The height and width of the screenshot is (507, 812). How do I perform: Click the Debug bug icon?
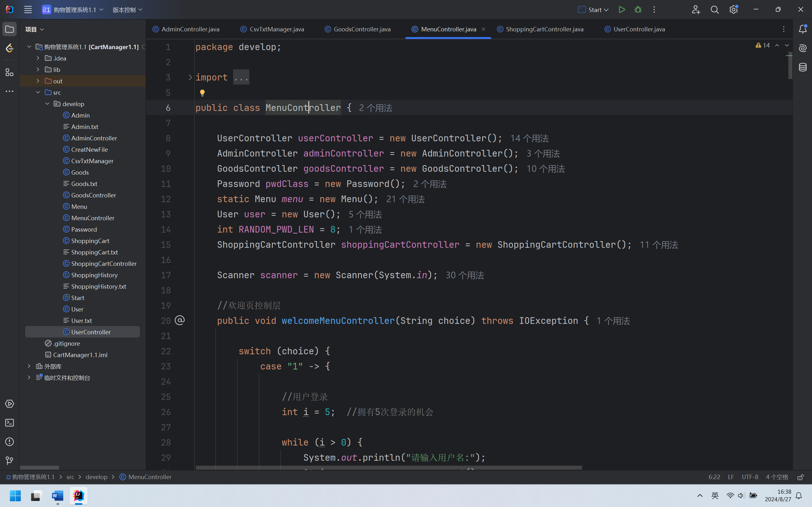click(638, 10)
